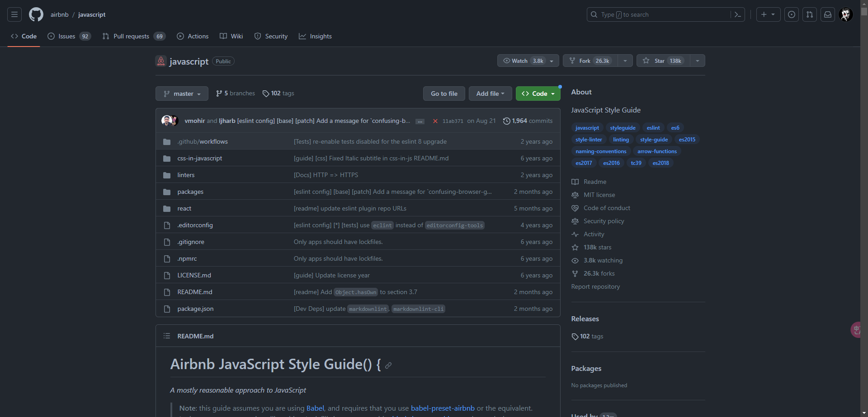
Task: Open the css-in-javascript folder
Action: point(200,158)
